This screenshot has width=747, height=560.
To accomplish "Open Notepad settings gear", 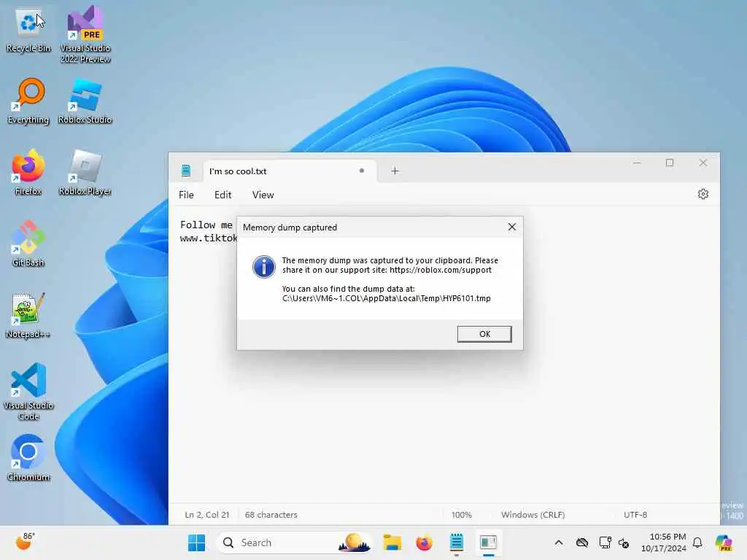I will click(703, 194).
